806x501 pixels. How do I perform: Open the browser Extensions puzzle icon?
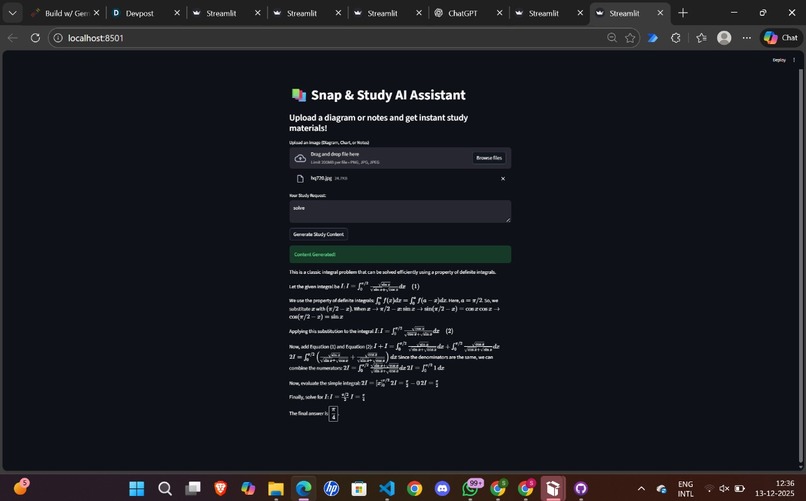[676, 38]
